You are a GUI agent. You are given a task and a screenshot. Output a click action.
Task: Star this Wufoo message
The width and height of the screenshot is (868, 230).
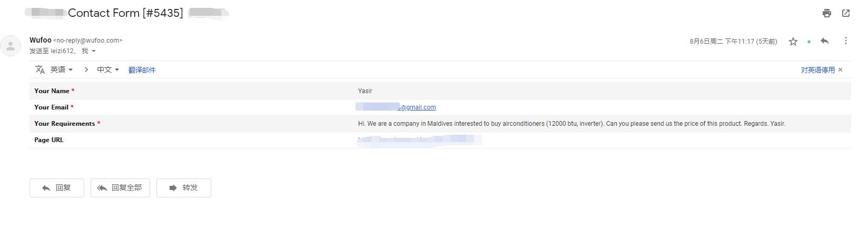coord(793,42)
